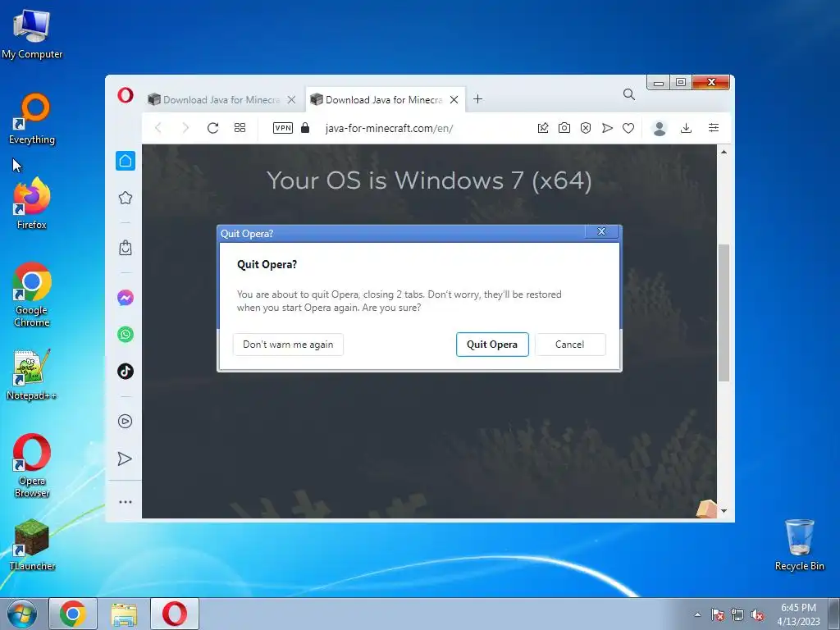Click the Show desktop strip

[834, 614]
